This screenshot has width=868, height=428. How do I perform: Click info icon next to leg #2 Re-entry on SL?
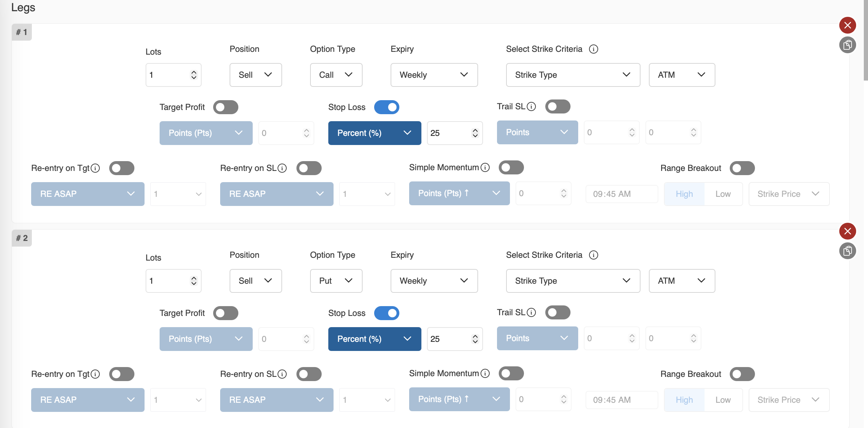coord(282,374)
